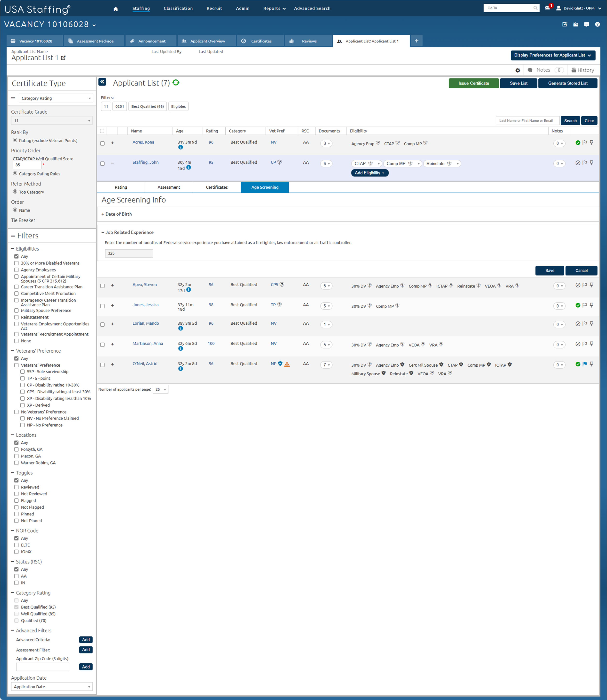Screen dimensions: 607x700
Task: Edit the Applicant List 1 name icon
Action: click(x=63, y=58)
